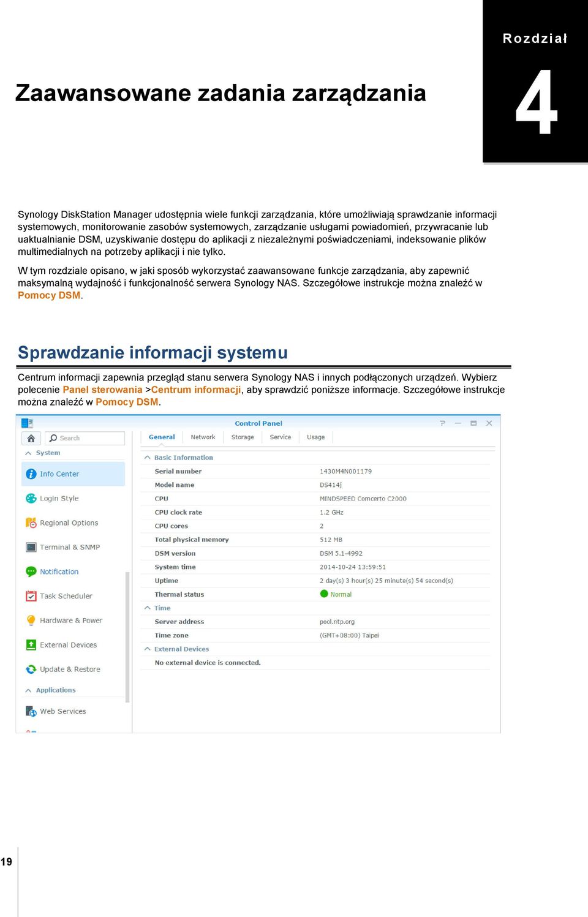Switch to the Storage tab

pos(243,437)
